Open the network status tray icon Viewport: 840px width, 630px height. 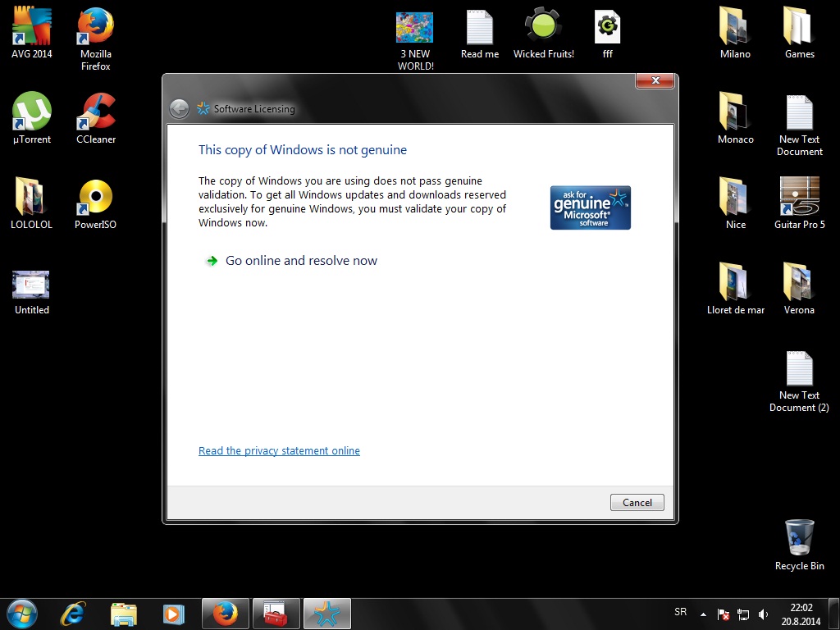[x=743, y=614]
